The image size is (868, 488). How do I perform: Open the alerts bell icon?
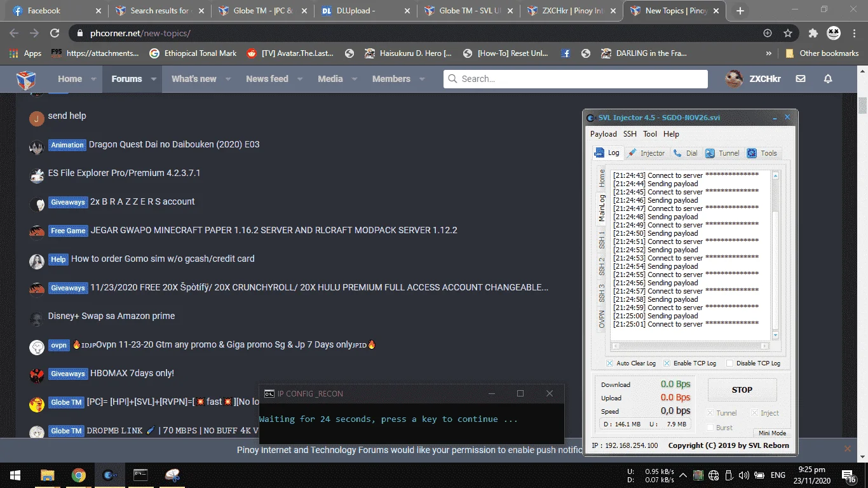828,79
